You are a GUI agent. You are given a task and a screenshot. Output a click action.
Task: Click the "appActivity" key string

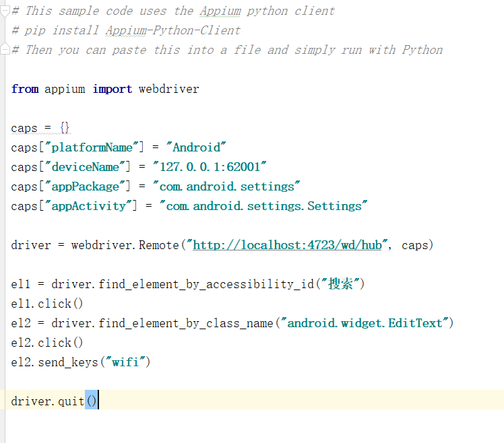click(x=88, y=206)
